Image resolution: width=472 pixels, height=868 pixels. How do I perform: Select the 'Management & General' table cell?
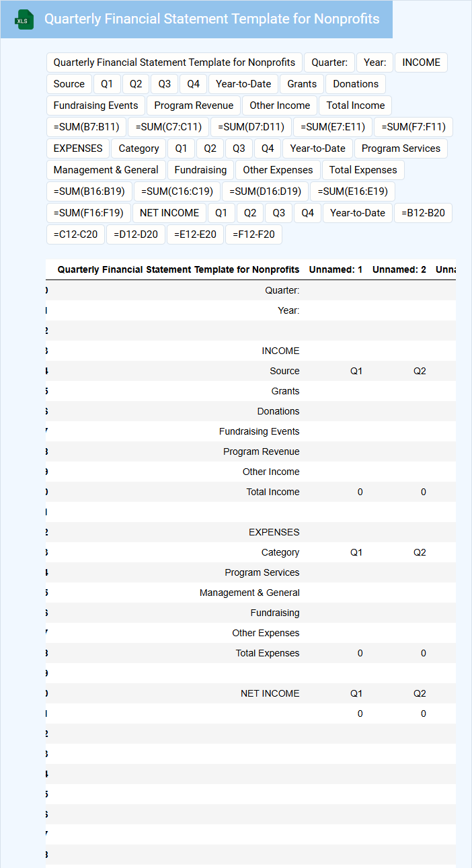249,593
